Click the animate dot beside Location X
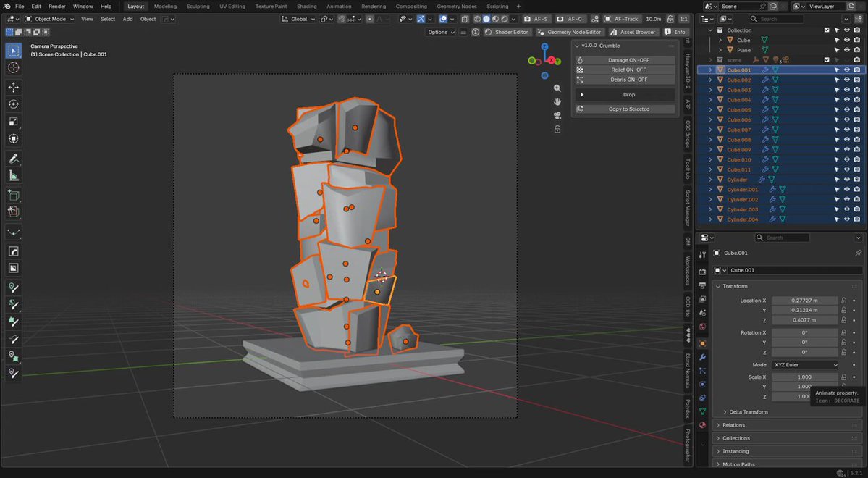868x478 pixels. pyautogui.click(x=854, y=301)
